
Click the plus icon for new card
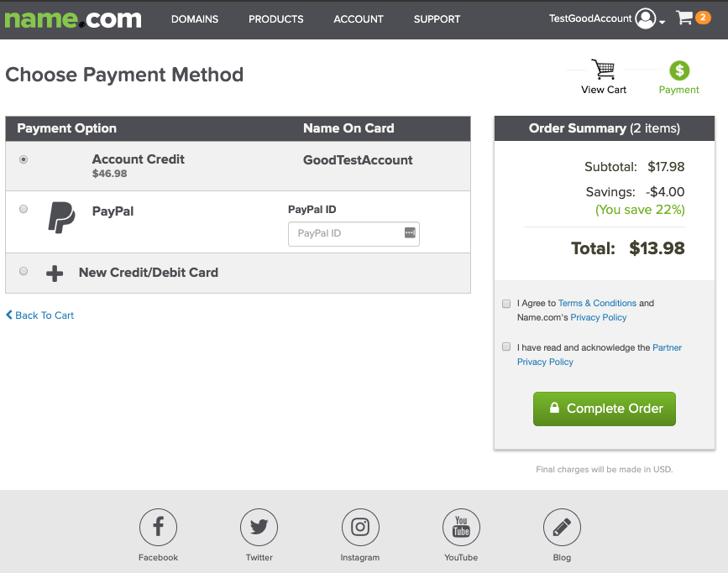(x=55, y=273)
